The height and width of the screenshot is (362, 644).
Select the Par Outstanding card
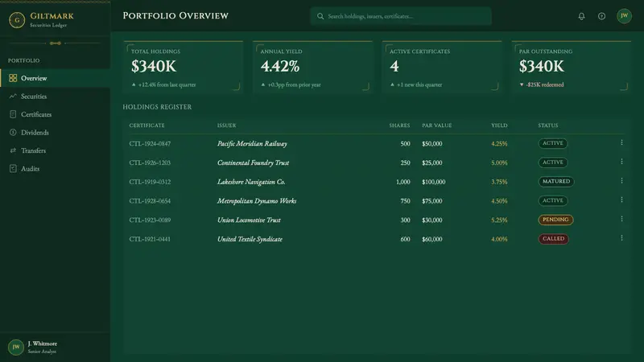[x=572, y=68]
